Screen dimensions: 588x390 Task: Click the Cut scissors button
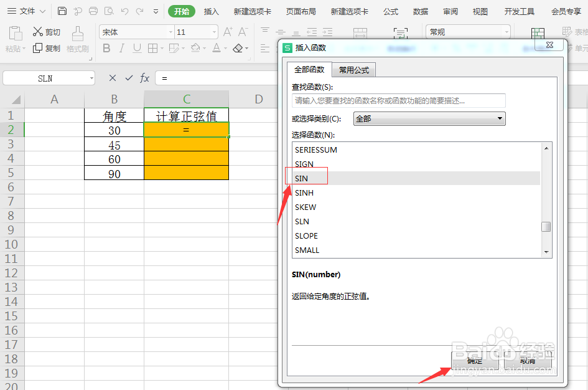coord(47,32)
